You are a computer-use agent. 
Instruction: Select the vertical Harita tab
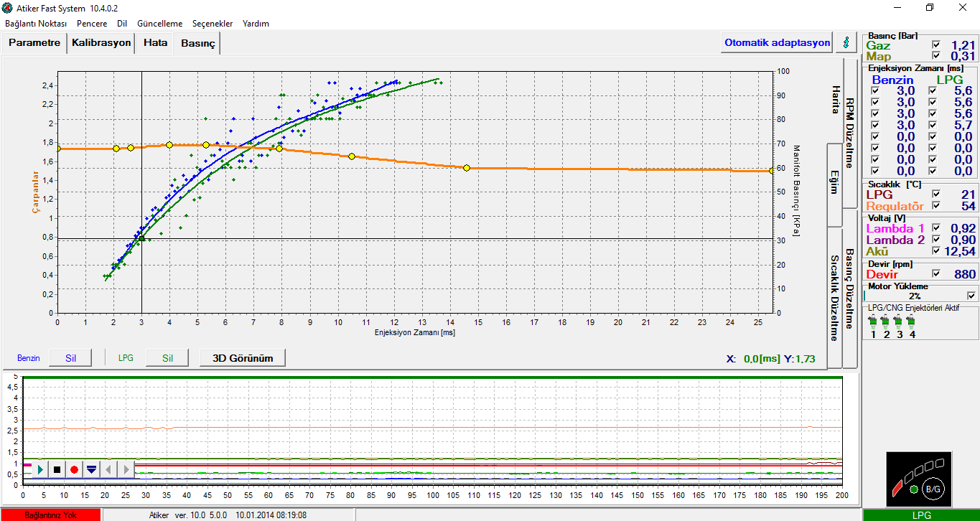835,99
